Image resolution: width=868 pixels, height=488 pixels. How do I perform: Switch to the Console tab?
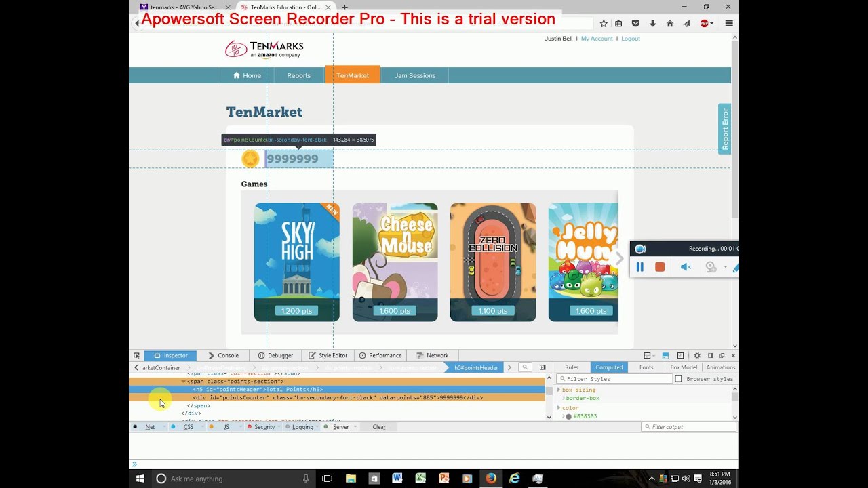(x=223, y=355)
